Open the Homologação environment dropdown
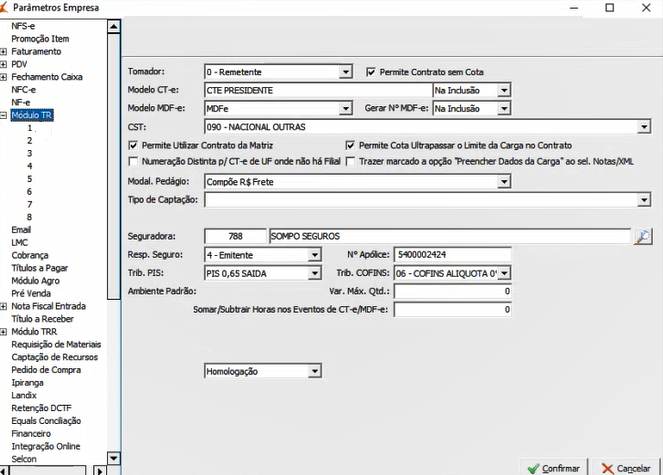663x475 pixels. [314, 371]
